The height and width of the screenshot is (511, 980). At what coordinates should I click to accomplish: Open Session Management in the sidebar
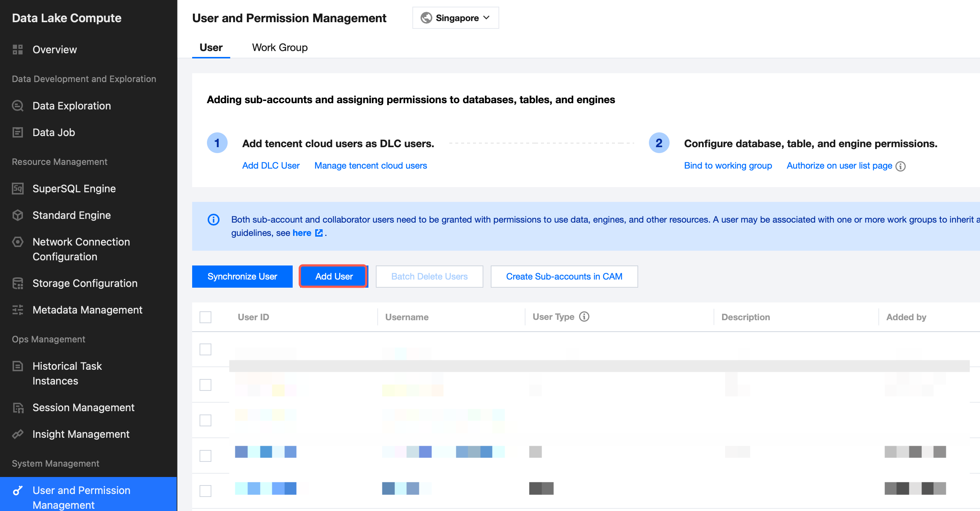click(x=83, y=407)
